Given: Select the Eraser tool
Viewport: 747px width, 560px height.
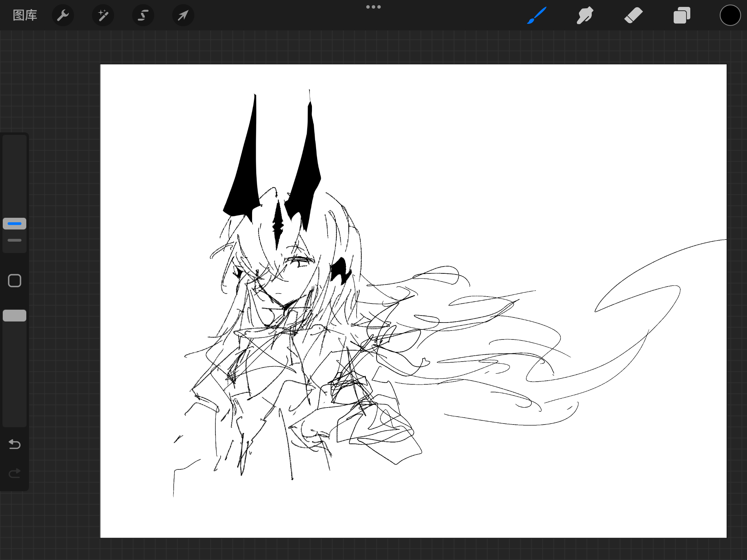Looking at the screenshot, I should pyautogui.click(x=634, y=15).
